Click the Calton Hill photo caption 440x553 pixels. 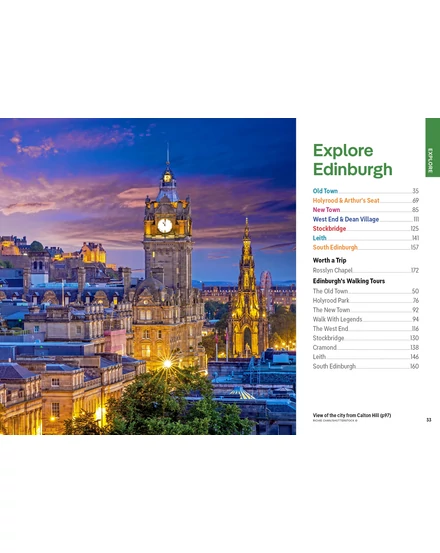click(352, 415)
